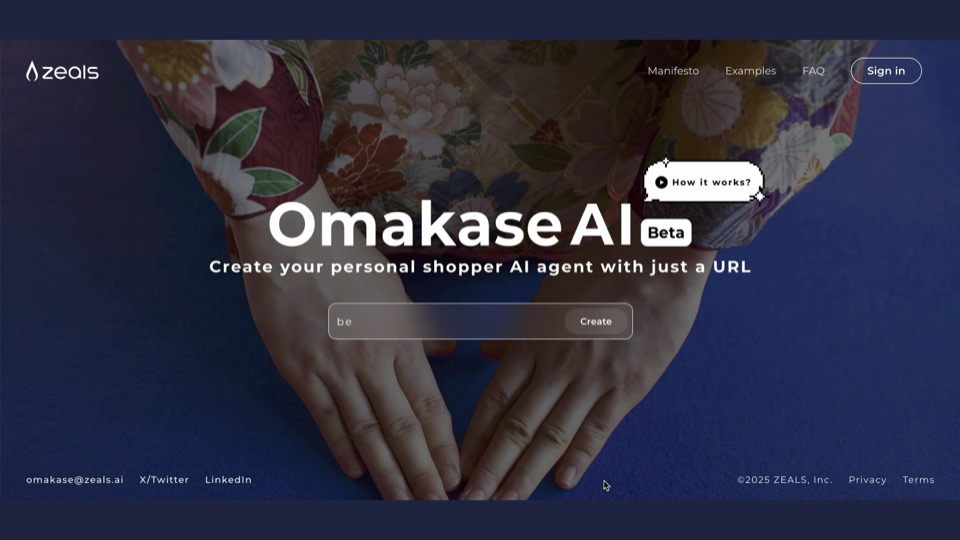Click the Sign in button
This screenshot has width=960, height=540.
886,71
